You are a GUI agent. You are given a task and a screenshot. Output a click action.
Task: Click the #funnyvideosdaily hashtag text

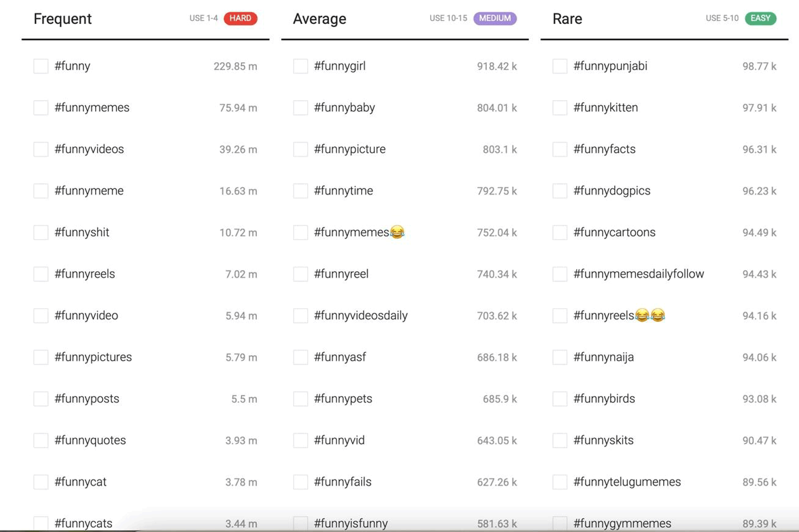tap(361, 316)
